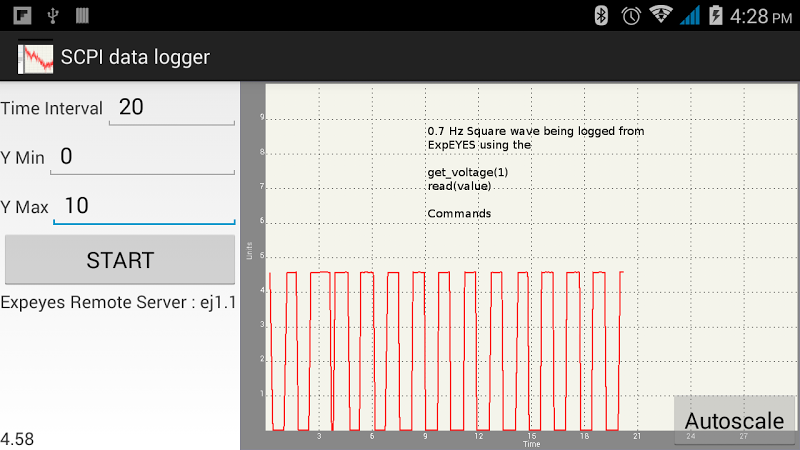The image size is (800, 450).
Task: Tap the Expeyes Remote Server status text
Action: (x=118, y=303)
